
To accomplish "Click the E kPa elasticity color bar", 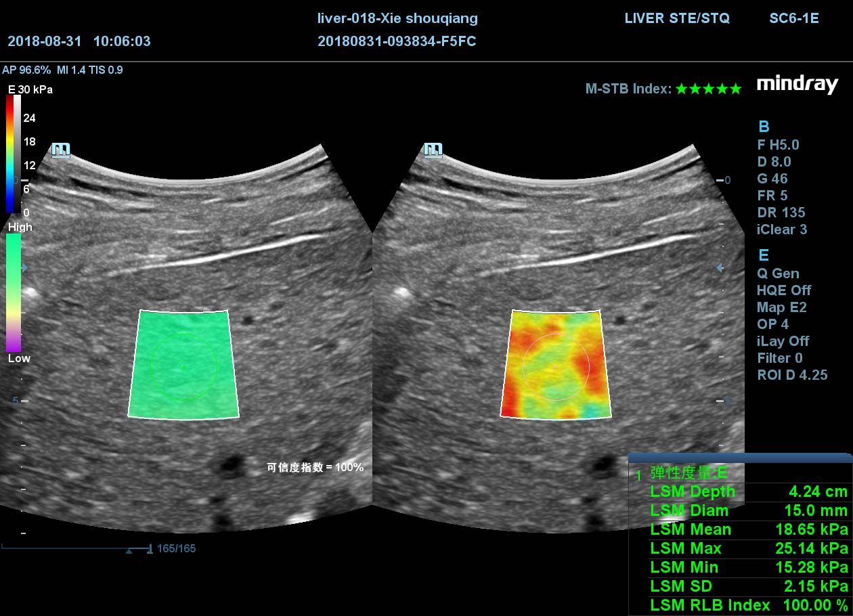I will click(x=14, y=155).
